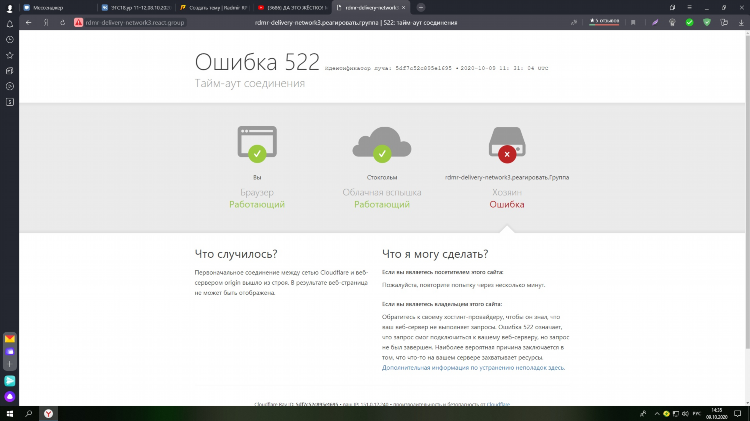Screen dimensions: 750x421
Task: Switch to the VK tab
Action: [x=136, y=8]
